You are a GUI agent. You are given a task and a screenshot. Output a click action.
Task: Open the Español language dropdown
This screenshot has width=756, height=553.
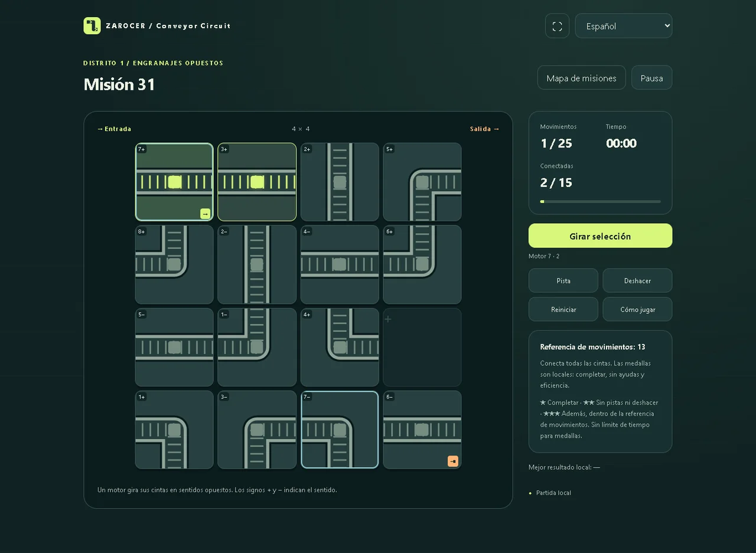point(624,26)
